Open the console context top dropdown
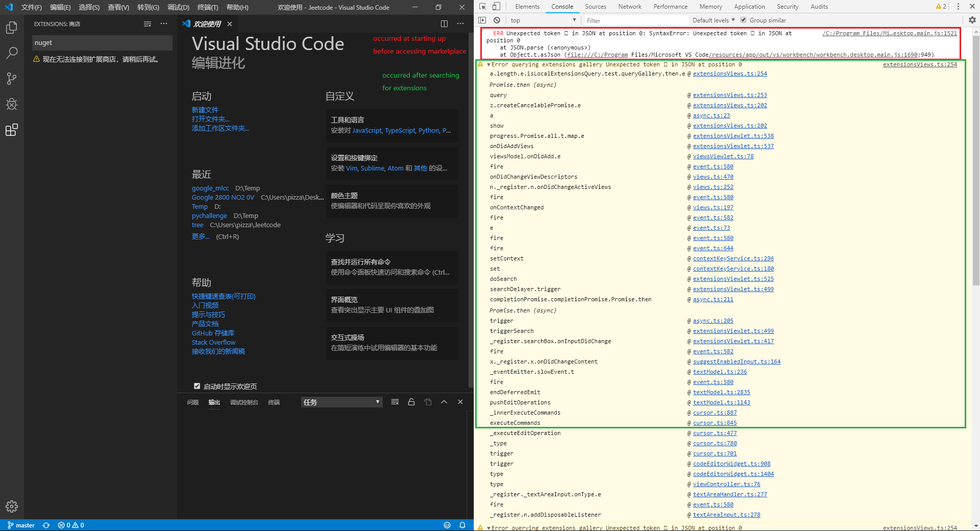The height and width of the screenshot is (531, 980). (543, 20)
